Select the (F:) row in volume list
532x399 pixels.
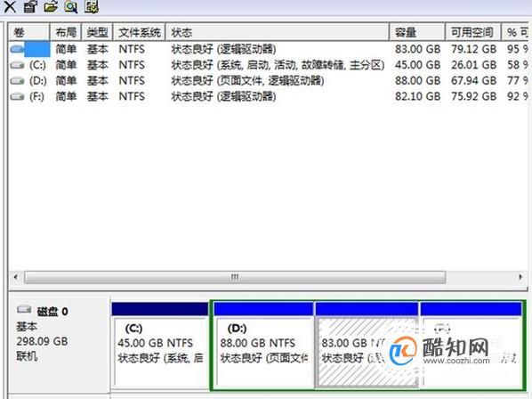pos(268,96)
